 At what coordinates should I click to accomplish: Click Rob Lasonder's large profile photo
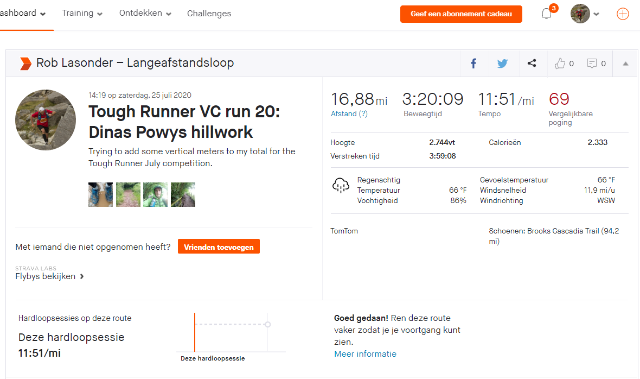(45, 120)
